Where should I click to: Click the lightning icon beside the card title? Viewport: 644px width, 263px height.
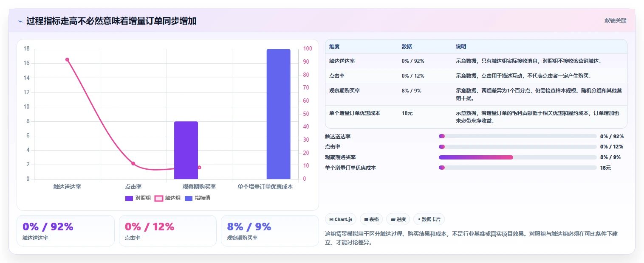coord(20,21)
